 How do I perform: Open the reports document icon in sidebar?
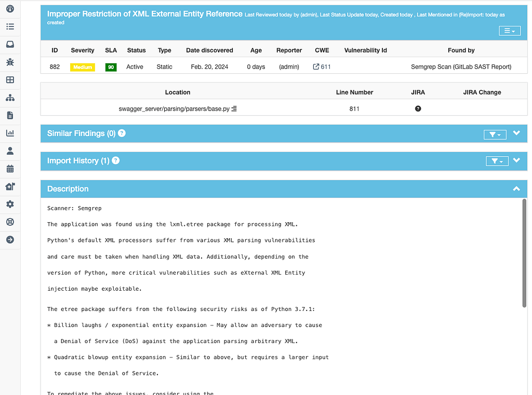[x=10, y=115]
